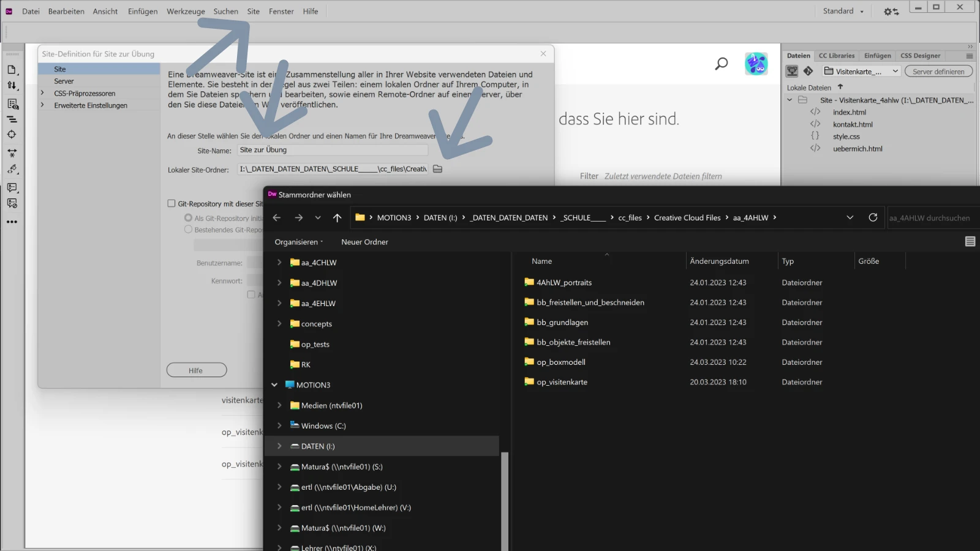980x551 pixels.
Task: Open the Datei menu
Action: 31,11
